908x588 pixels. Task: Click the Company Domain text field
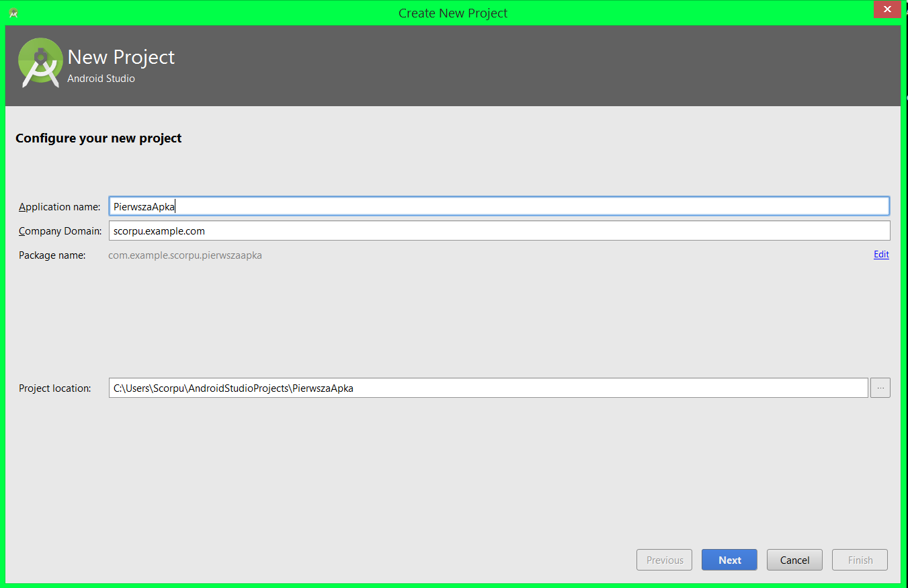[x=499, y=230]
